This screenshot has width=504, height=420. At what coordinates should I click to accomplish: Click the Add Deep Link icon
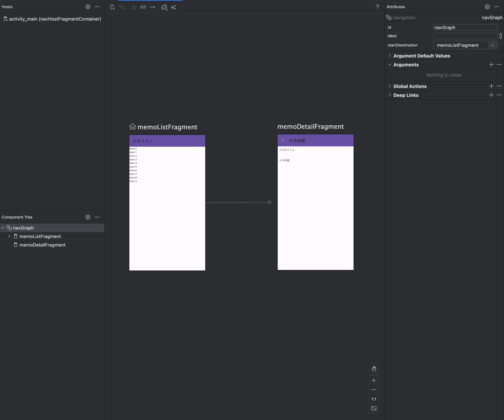tap(143, 7)
